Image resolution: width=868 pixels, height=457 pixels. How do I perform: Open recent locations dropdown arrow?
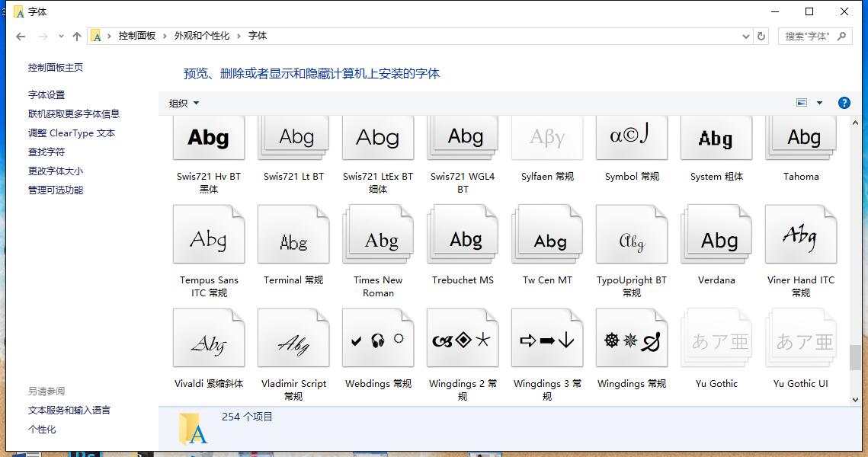coord(61,37)
